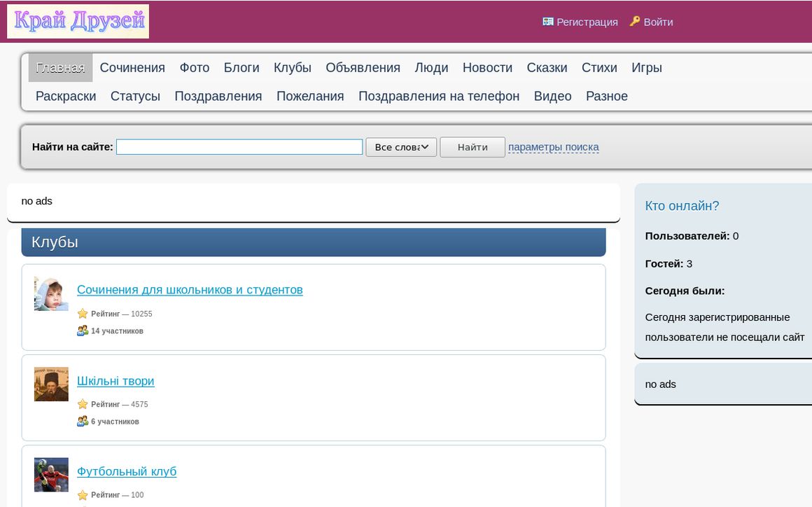
Task: Follow the Футбольный клуб link
Action: point(127,472)
